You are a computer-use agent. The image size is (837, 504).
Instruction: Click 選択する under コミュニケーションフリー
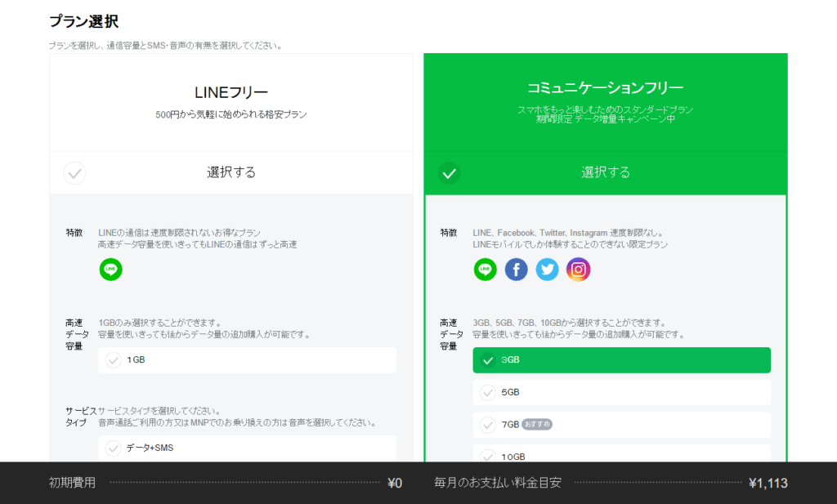(x=606, y=172)
